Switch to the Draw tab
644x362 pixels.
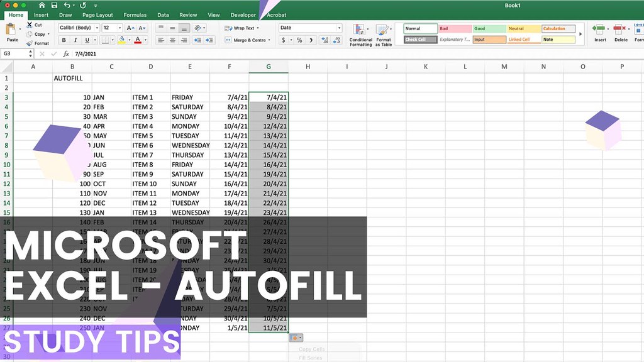65,15
